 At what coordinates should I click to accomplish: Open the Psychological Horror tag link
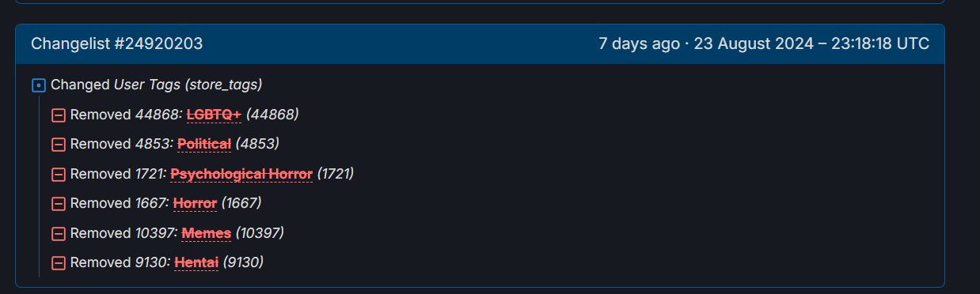[241, 173]
